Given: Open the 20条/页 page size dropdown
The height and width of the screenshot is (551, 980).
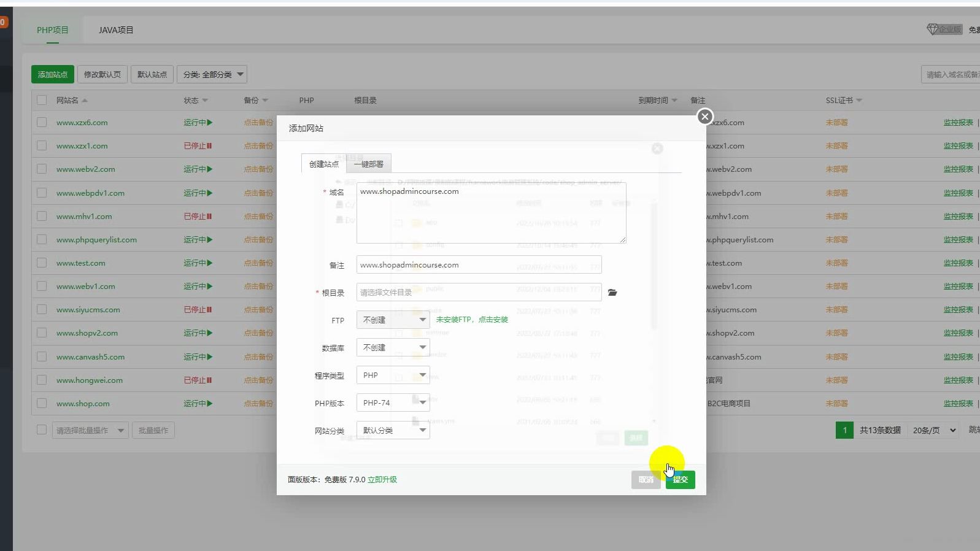Looking at the screenshot, I should point(935,430).
